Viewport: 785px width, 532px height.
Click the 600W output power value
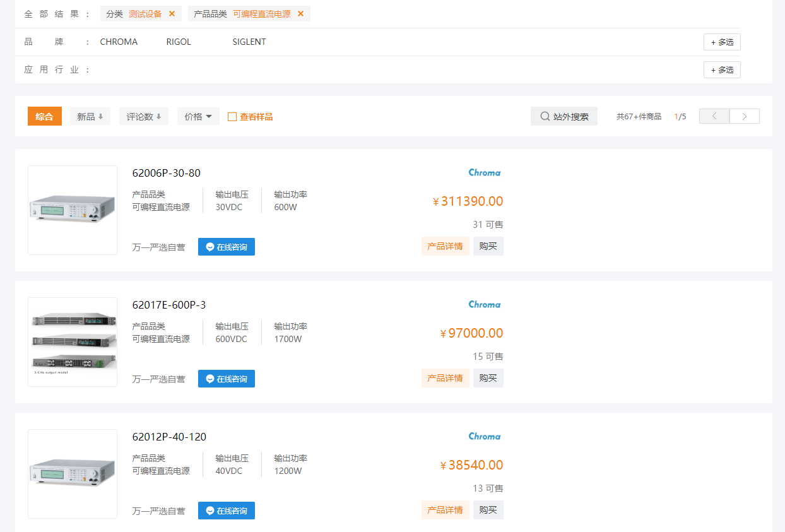coord(286,207)
